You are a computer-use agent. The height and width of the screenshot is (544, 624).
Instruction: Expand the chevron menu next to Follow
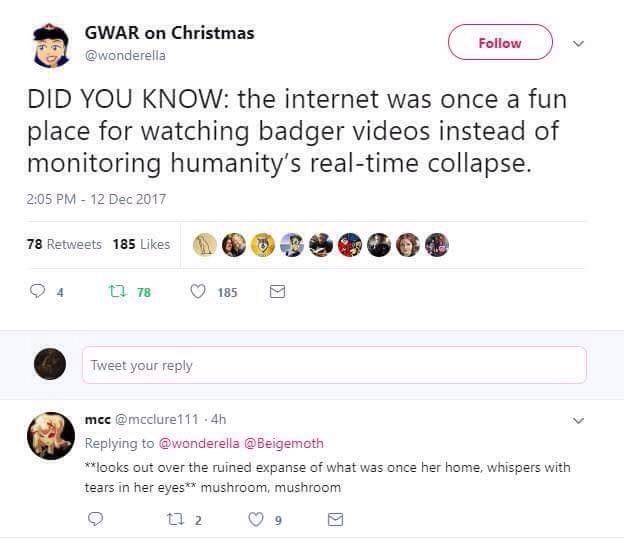pos(577,43)
